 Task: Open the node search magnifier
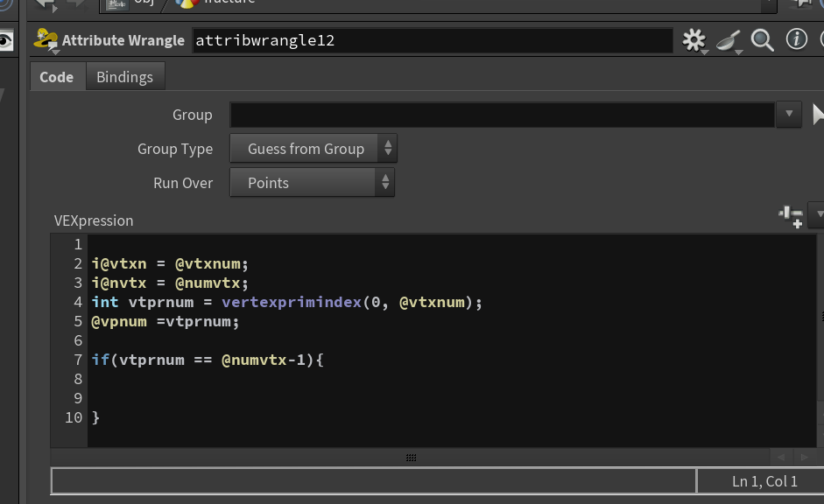[762, 40]
